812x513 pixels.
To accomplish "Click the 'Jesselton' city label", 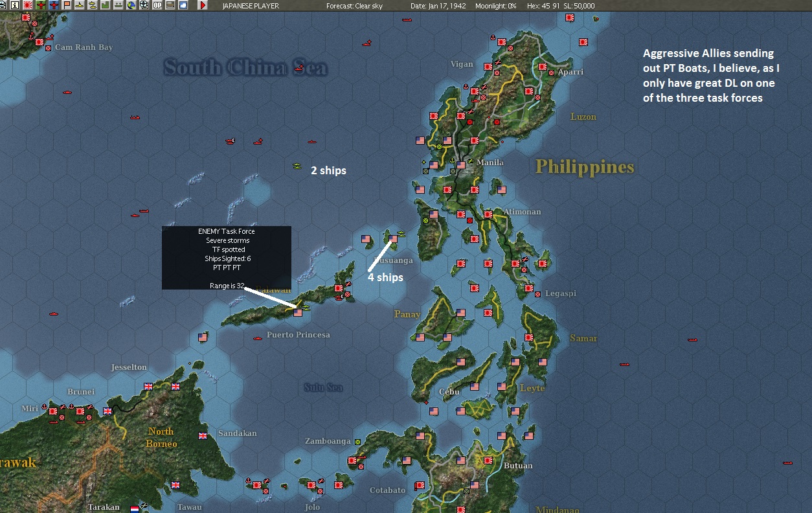I will point(129,367).
